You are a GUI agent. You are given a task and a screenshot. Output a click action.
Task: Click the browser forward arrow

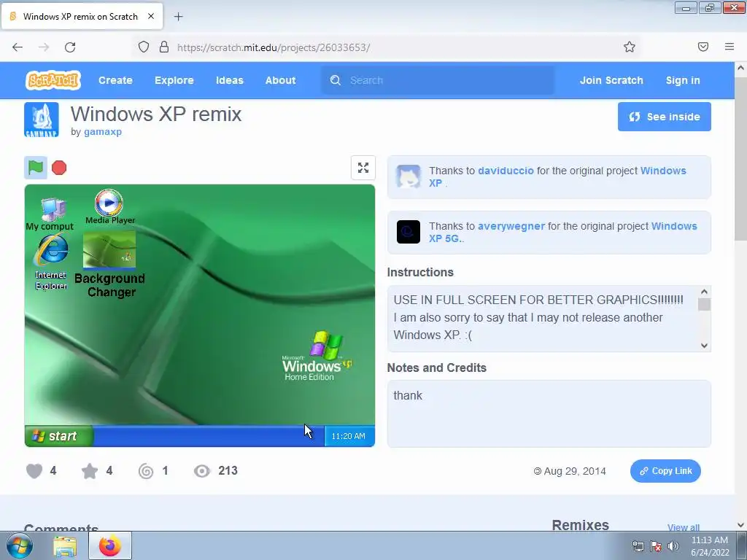click(x=44, y=47)
